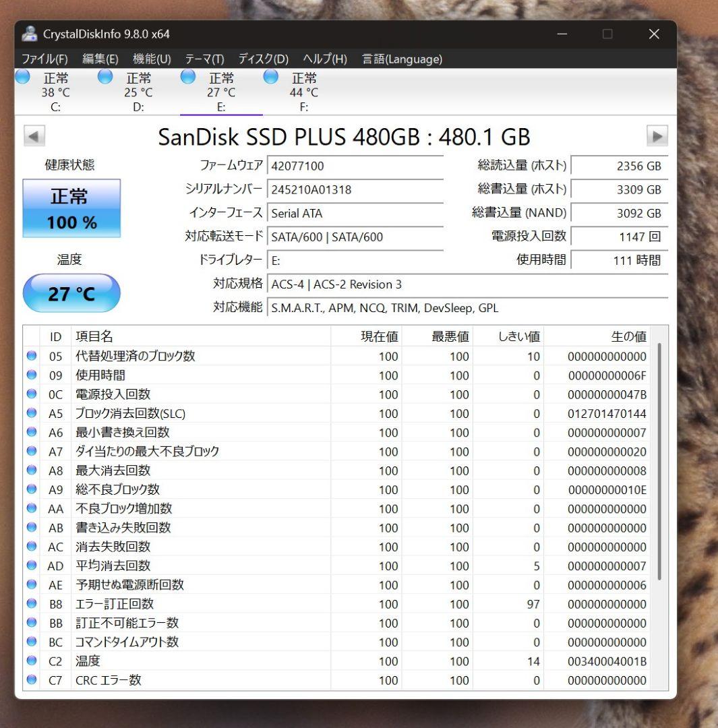Click raw value 00340004001B in temperature row
The image size is (718, 728).
tap(607, 661)
